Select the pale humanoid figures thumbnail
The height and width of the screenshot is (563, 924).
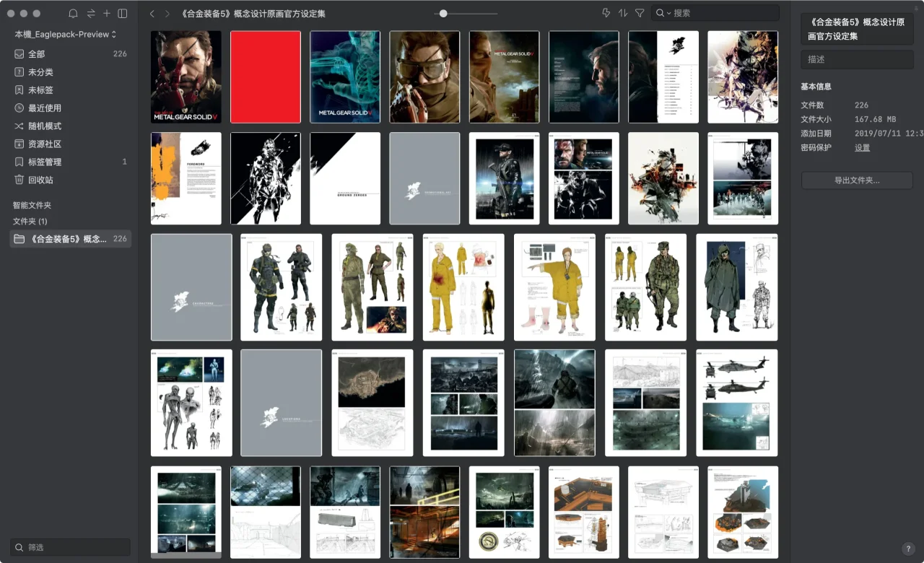pyautogui.click(x=191, y=403)
